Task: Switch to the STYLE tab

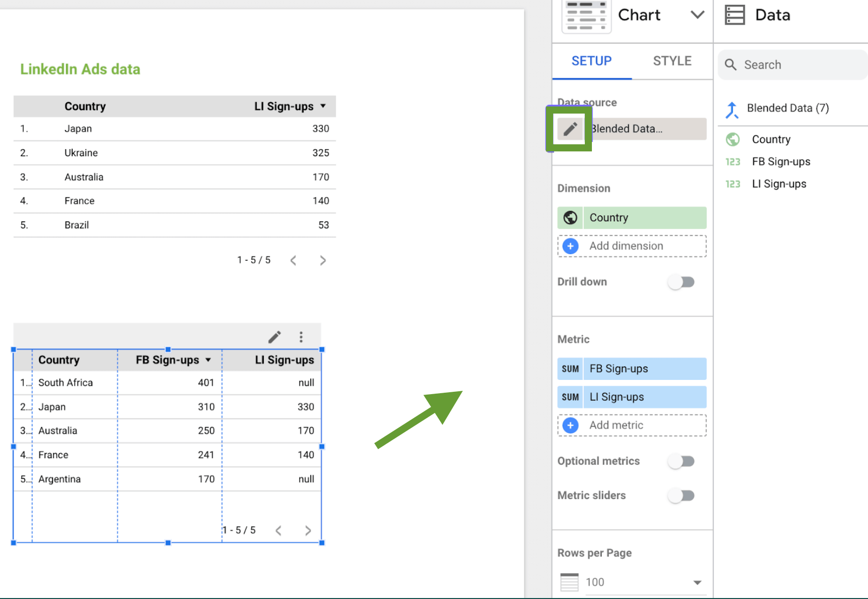Action: [x=672, y=61]
